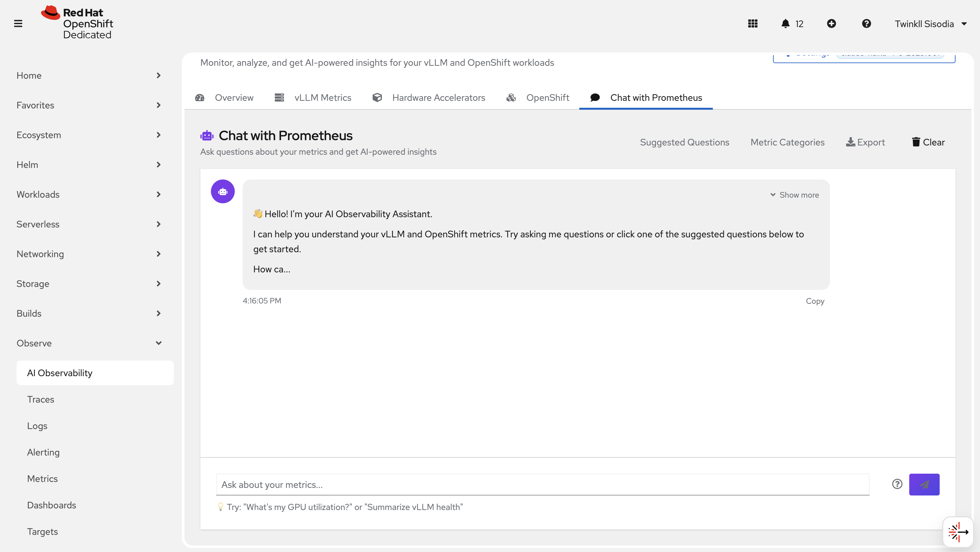
Task: Switch to the vLLM Metrics tab
Action: [x=322, y=98]
